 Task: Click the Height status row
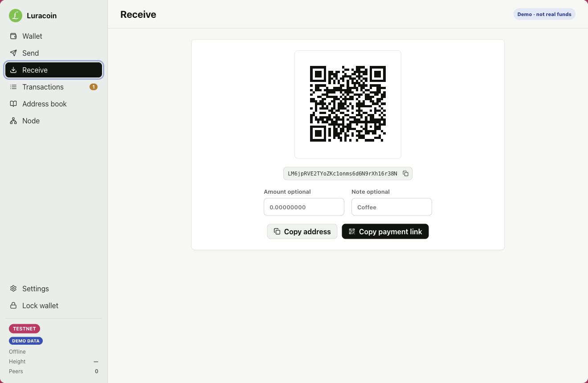(53, 362)
